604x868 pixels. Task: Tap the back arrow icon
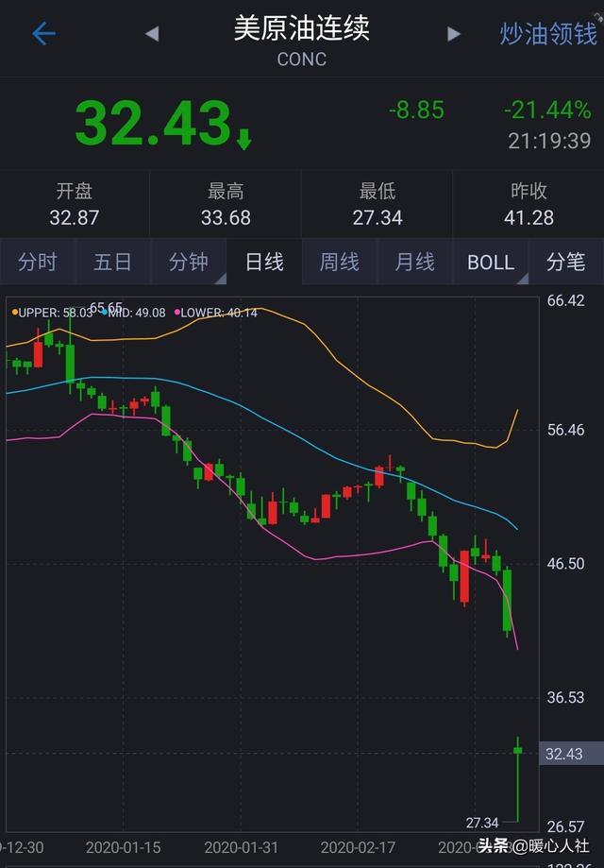43,34
